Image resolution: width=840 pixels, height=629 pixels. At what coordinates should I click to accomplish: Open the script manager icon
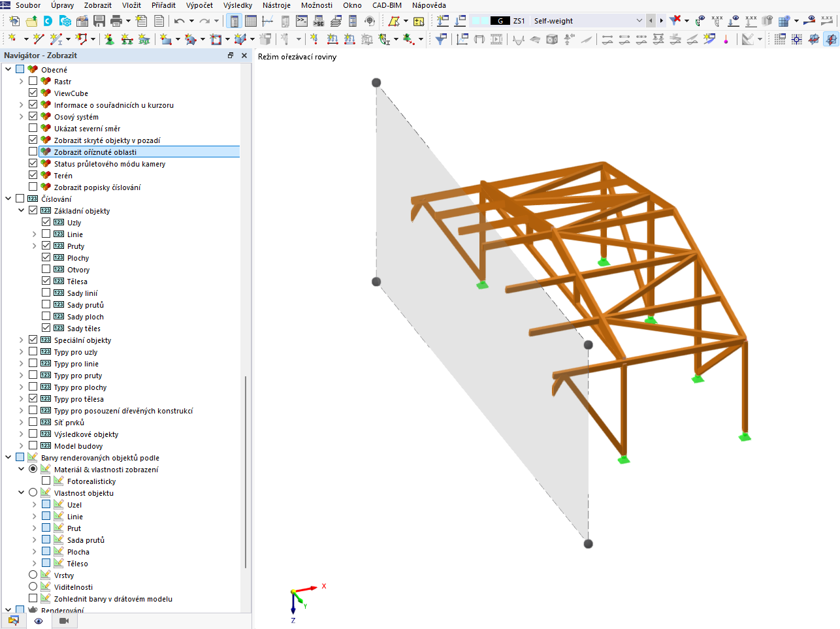[x=319, y=21]
